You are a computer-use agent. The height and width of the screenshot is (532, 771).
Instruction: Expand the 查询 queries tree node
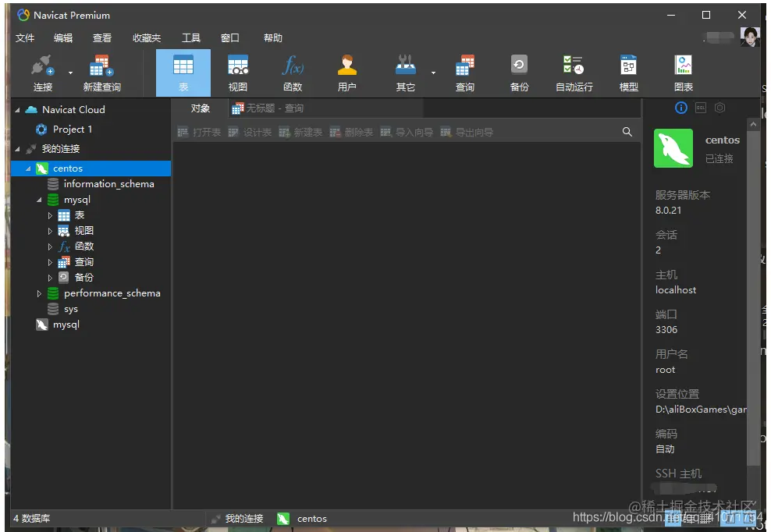click(50, 263)
